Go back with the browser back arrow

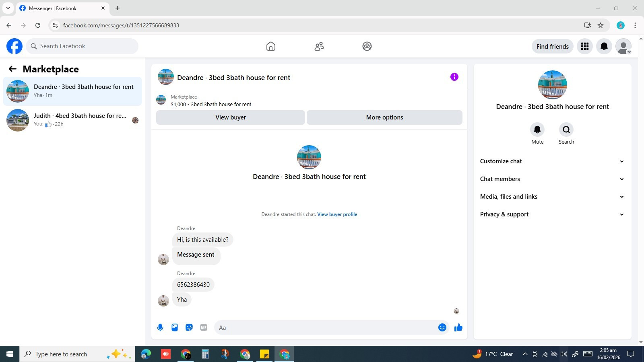9,25
